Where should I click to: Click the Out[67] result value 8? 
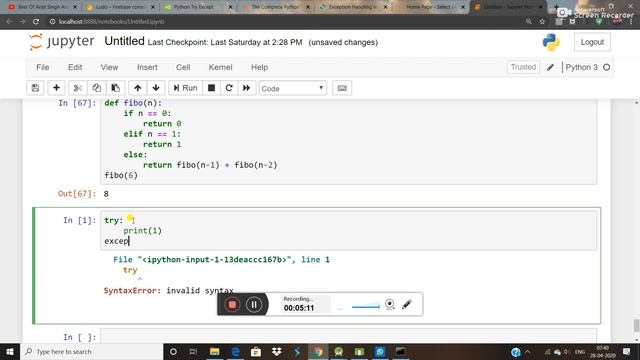click(106, 194)
